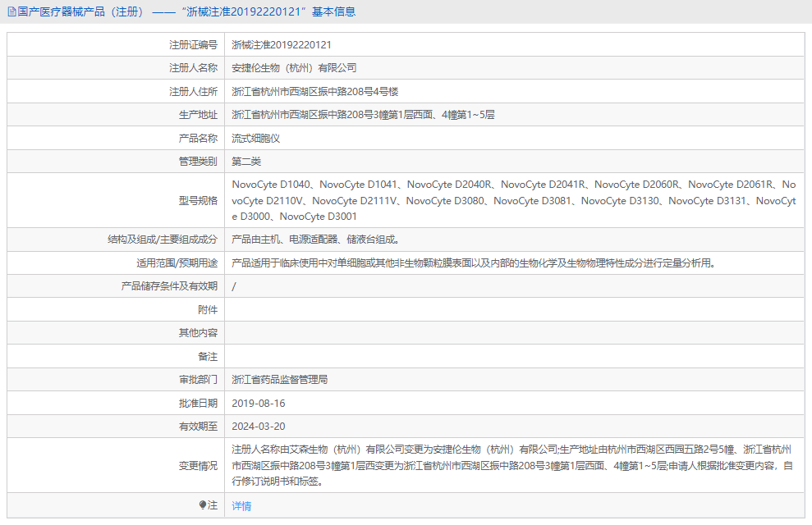Click the 产品名称 label
The height and width of the screenshot is (525, 812).
tap(198, 138)
